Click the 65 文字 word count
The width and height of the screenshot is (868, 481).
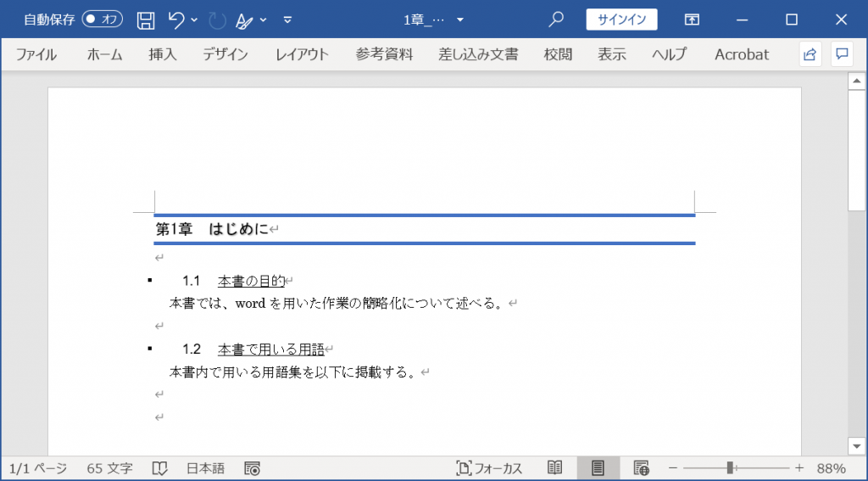click(109, 469)
